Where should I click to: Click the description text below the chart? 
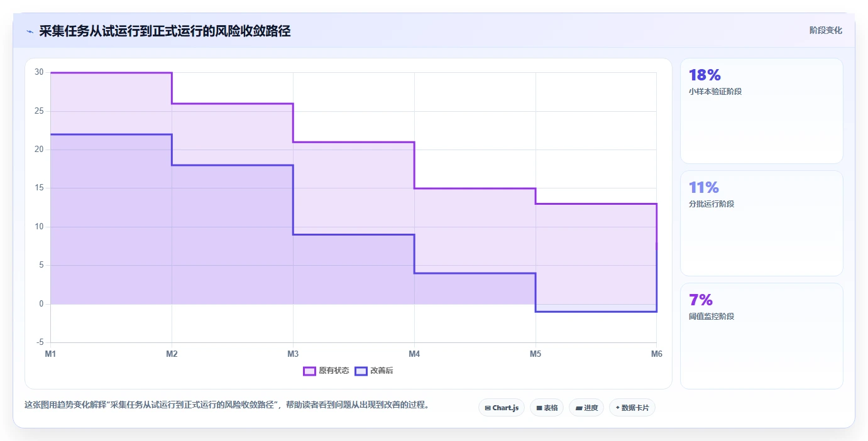click(227, 405)
